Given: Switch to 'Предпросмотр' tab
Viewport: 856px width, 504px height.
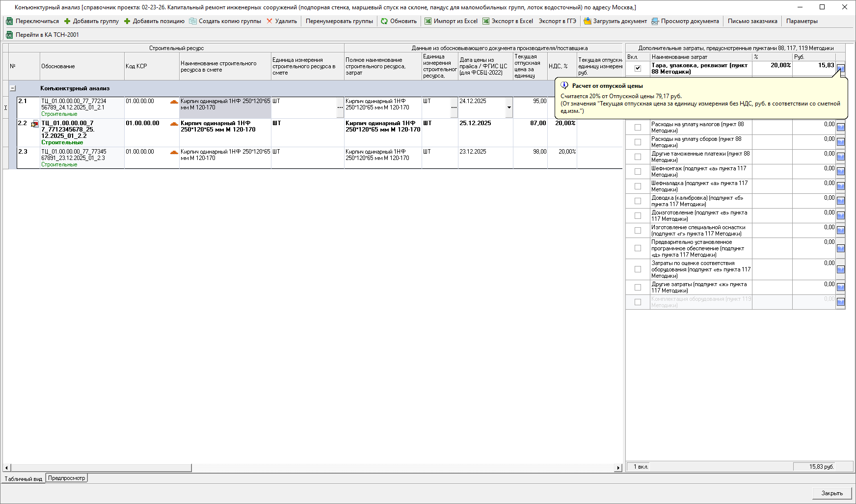Looking at the screenshot, I should pos(67,478).
